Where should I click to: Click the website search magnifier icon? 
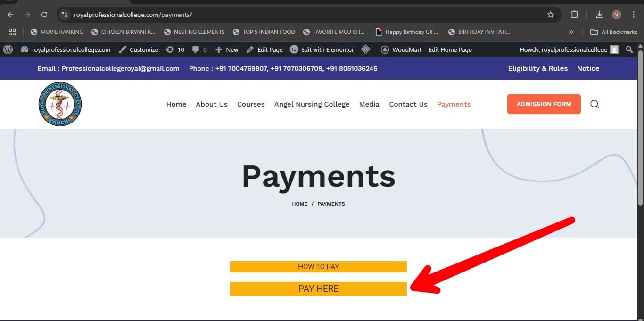pos(594,104)
